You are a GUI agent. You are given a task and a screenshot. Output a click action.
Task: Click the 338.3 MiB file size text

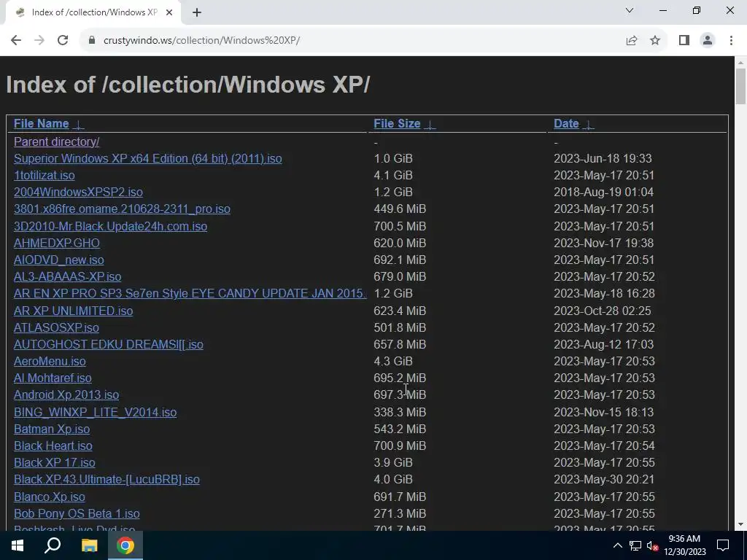click(x=400, y=412)
